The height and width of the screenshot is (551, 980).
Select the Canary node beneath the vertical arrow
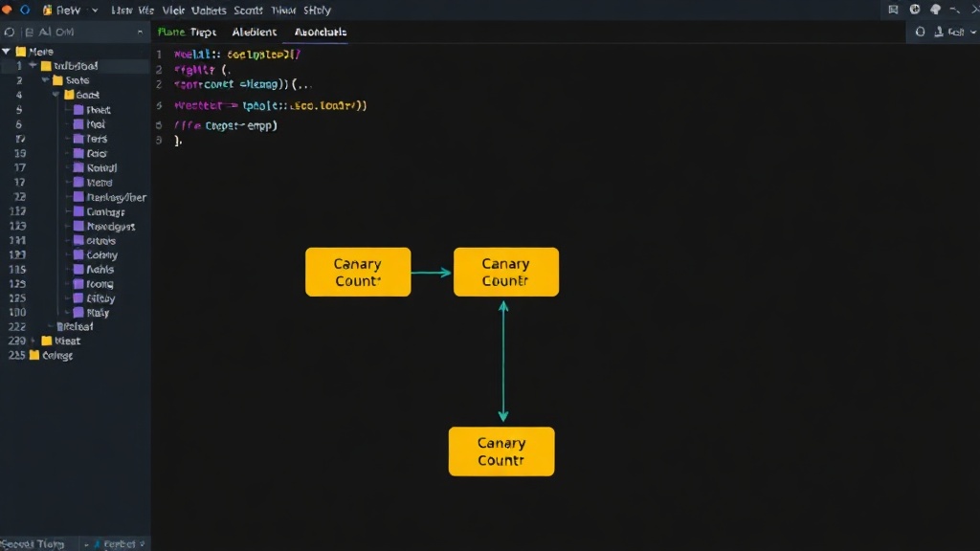pyautogui.click(x=501, y=452)
